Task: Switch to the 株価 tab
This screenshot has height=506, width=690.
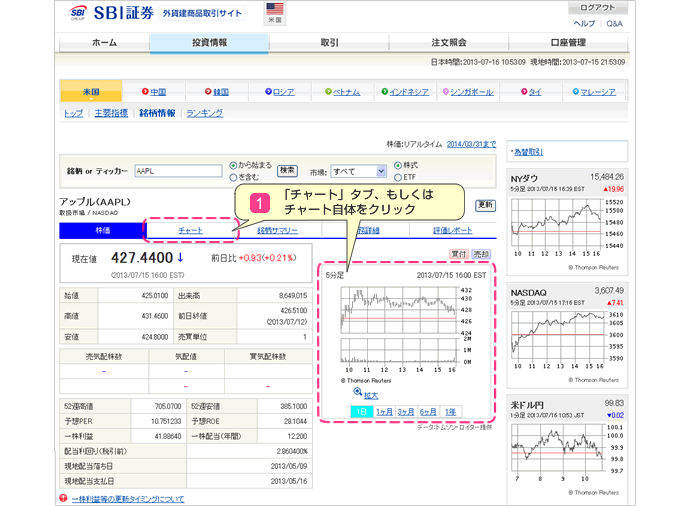Action: [103, 230]
